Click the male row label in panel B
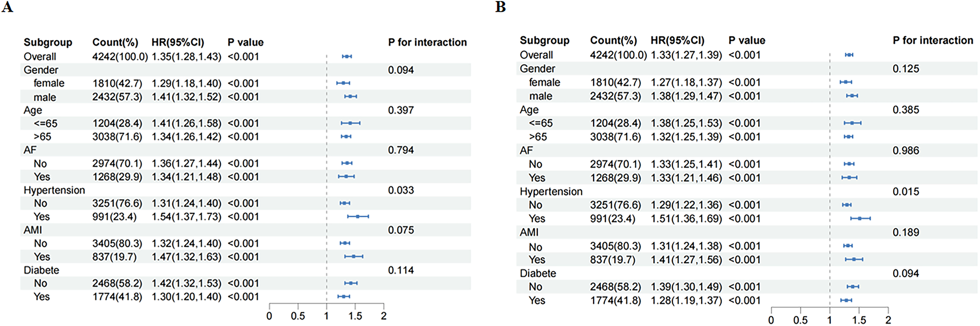The height and width of the screenshot is (326, 980). [540, 96]
